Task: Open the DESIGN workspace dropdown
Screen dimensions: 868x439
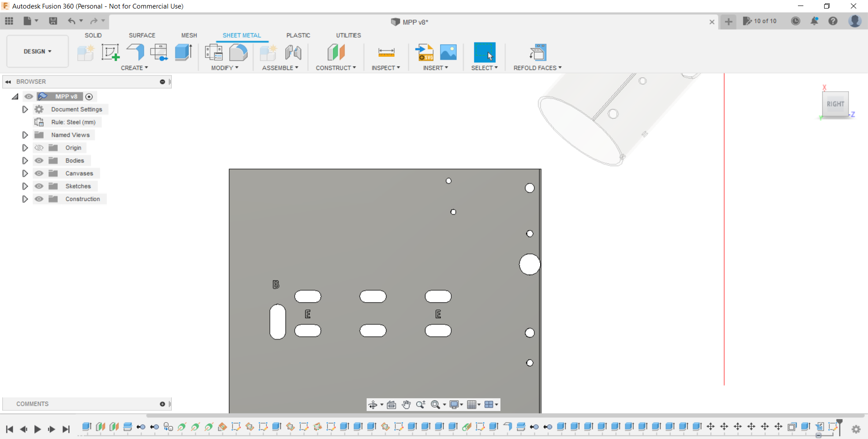Action: click(x=38, y=51)
